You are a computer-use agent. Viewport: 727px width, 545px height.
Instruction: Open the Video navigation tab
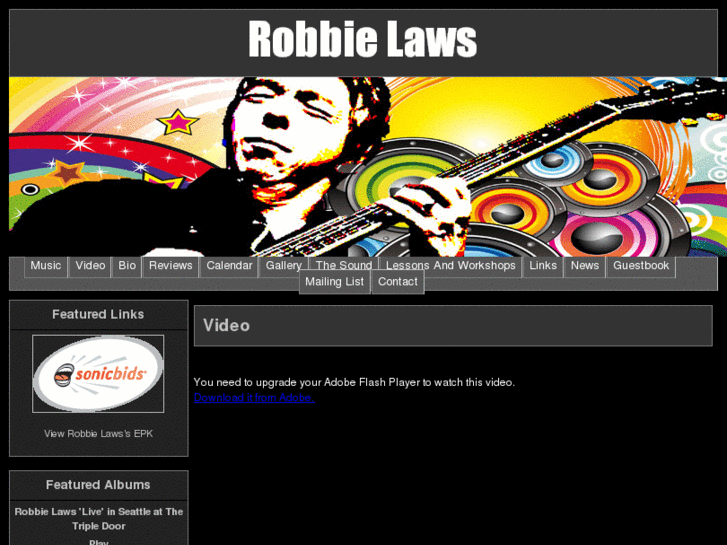coord(90,266)
